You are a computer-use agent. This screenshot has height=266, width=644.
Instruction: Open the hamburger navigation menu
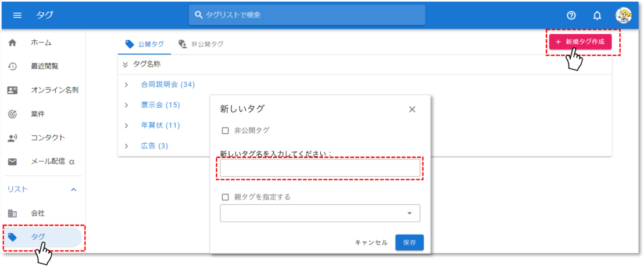pyautogui.click(x=17, y=16)
